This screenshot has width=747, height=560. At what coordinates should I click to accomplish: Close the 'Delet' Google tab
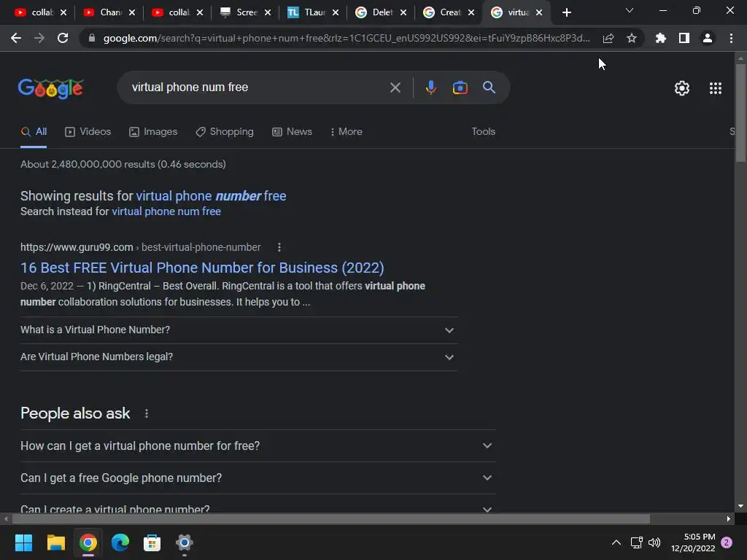[x=403, y=12]
